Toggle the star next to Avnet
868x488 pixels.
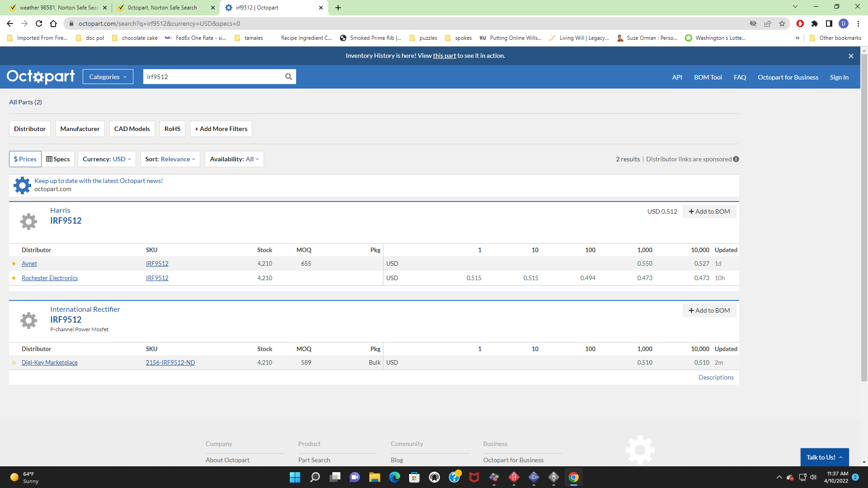(x=14, y=263)
